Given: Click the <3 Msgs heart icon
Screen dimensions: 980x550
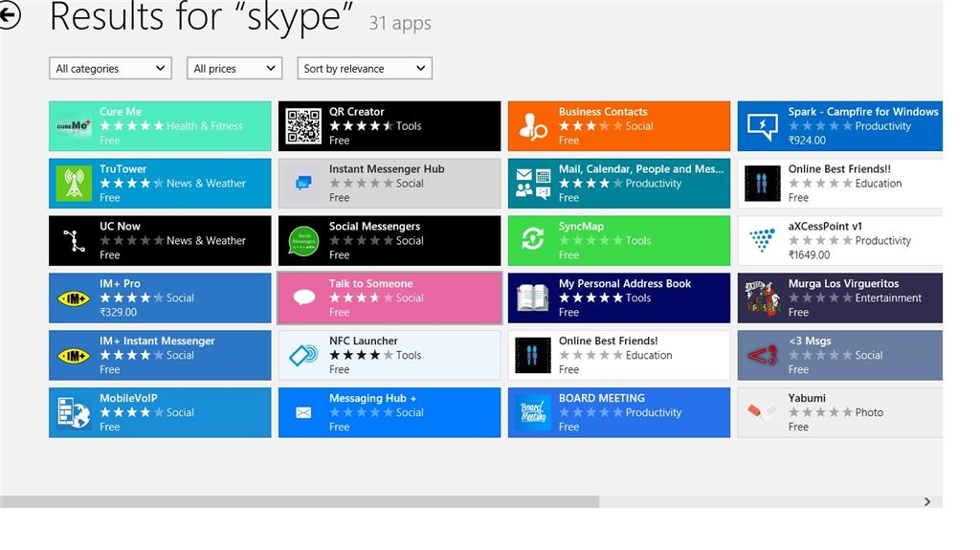Looking at the screenshot, I should coord(763,356).
